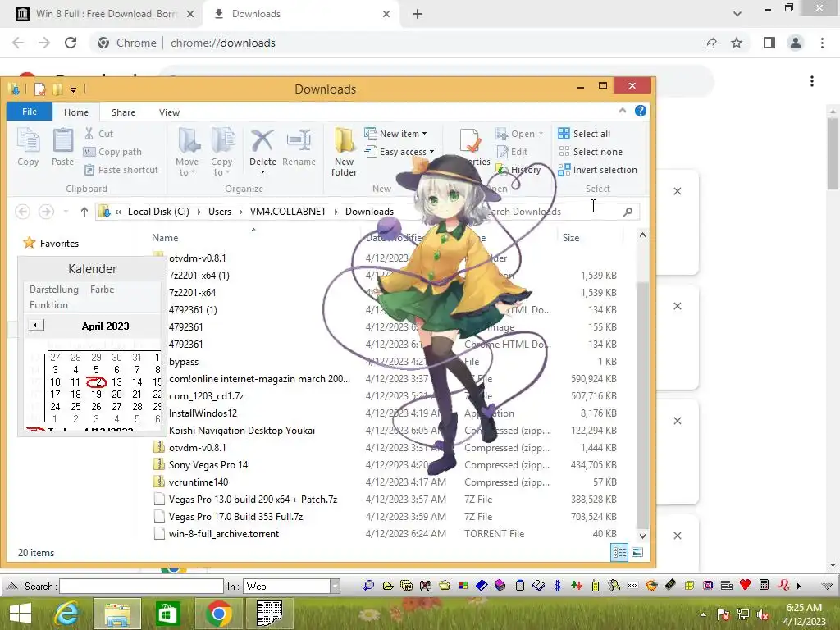Open the Chrome profile avatar
The image size is (840, 630).
796,43
